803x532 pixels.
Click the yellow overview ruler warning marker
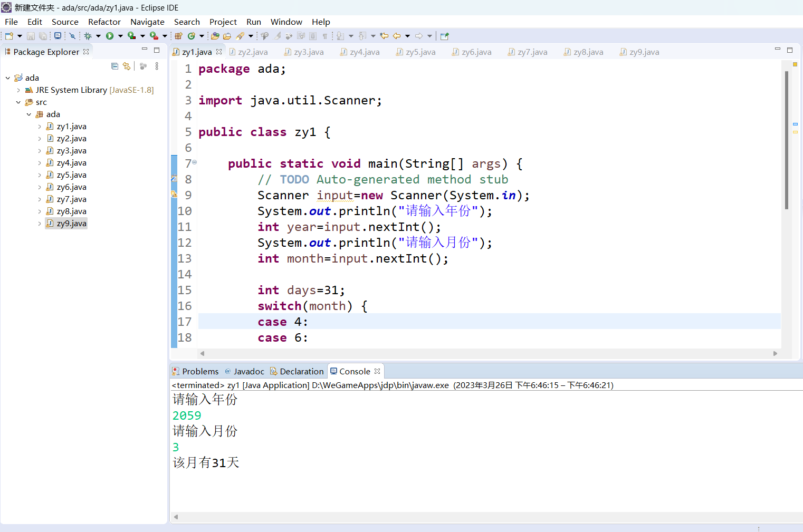tap(795, 132)
